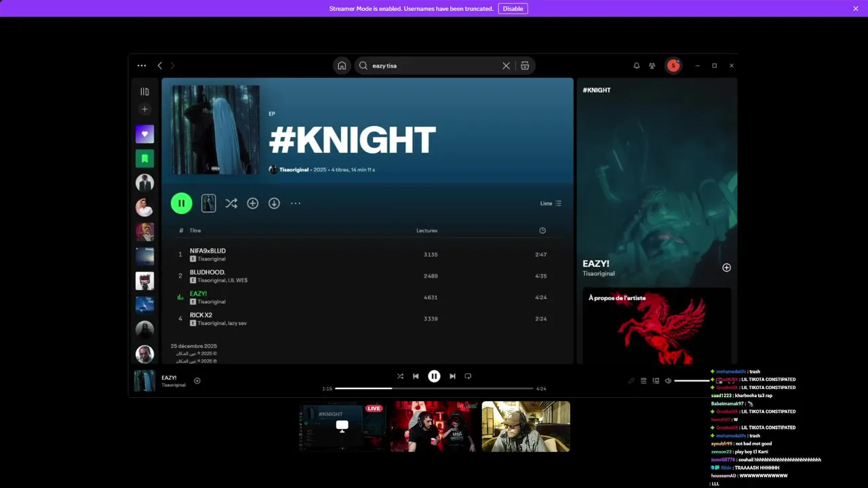The image size is (868, 488).
Task: Toggle shuffle for the #KNIGHT EP
Action: [231, 203]
